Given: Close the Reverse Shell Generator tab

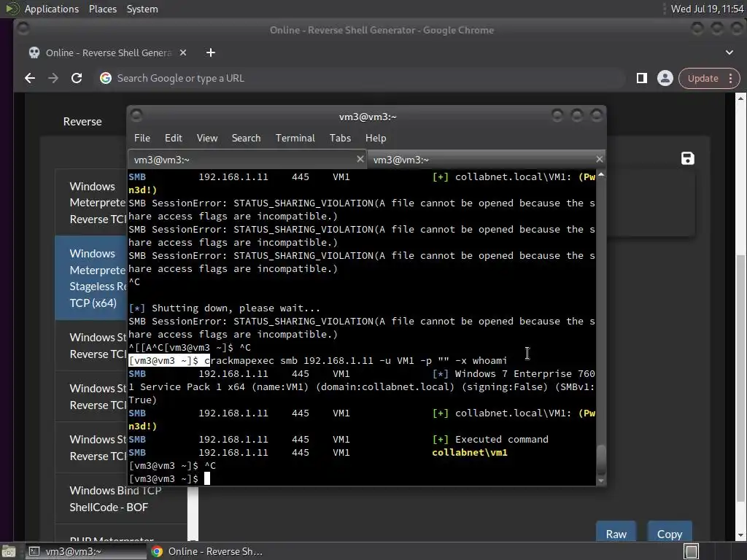Looking at the screenshot, I should pos(183,52).
